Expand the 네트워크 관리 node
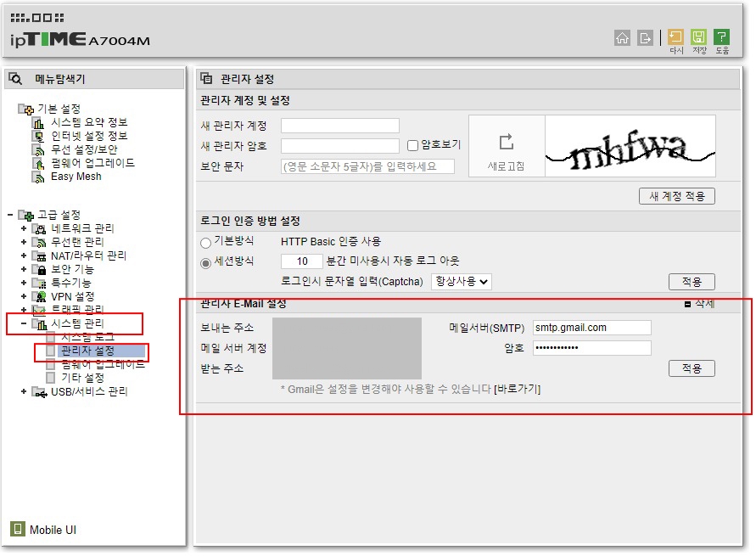Image resolution: width=756 pixels, height=556 pixels. point(23,228)
